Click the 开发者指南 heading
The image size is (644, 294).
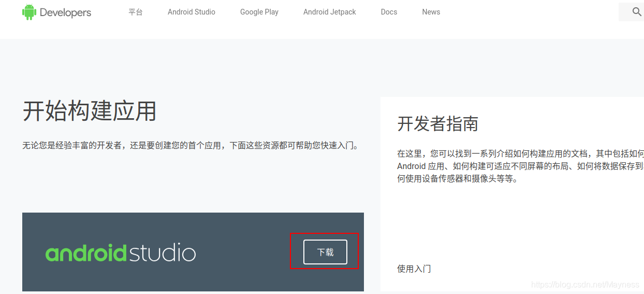[x=437, y=123]
